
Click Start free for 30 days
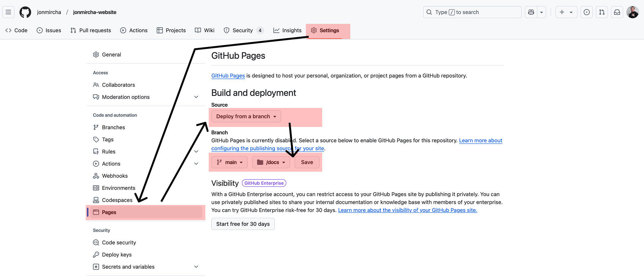point(243,224)
